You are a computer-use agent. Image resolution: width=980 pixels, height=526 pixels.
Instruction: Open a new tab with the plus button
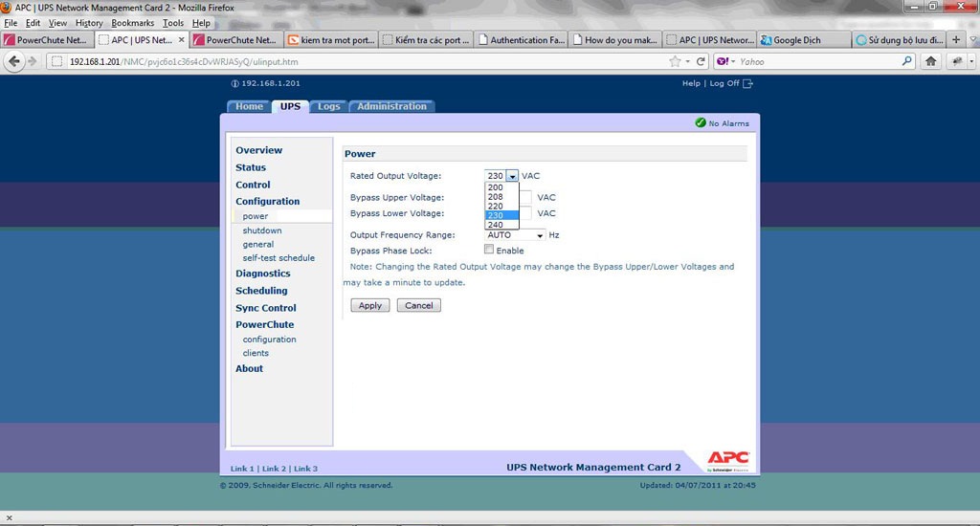point(956,39)
